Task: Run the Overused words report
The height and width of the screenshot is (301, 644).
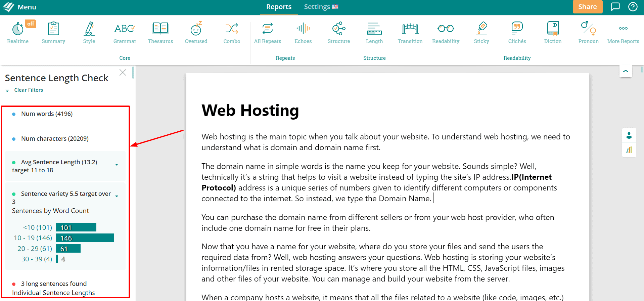Action: pyautogui.click(x=196, y=33)
